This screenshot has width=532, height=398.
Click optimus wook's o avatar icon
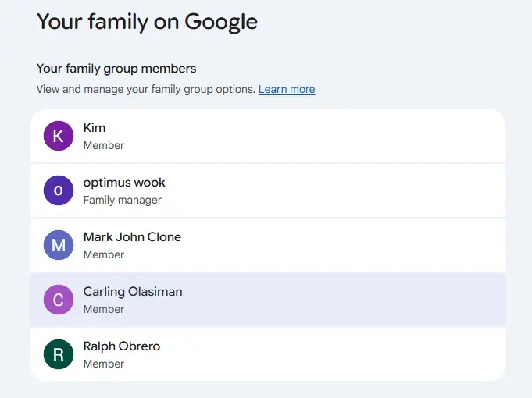pos(59,190)
